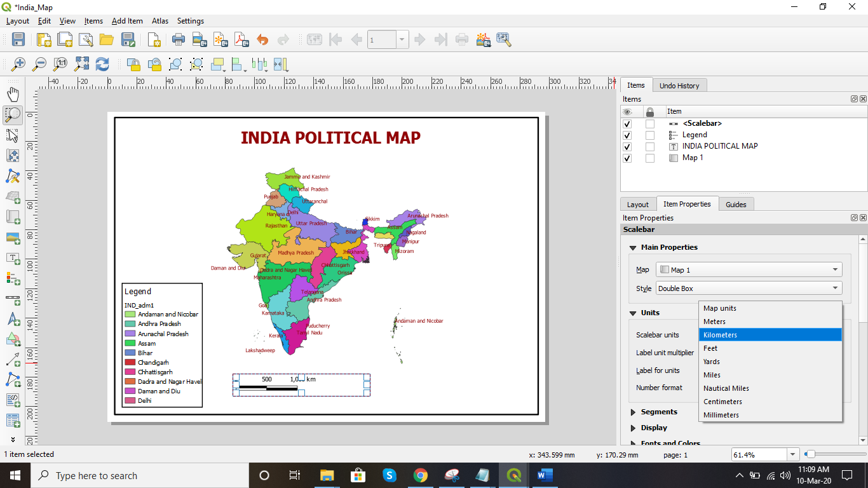Add items from template folder icon
This screenshot has height=488, width=868.
pos(106,39)
